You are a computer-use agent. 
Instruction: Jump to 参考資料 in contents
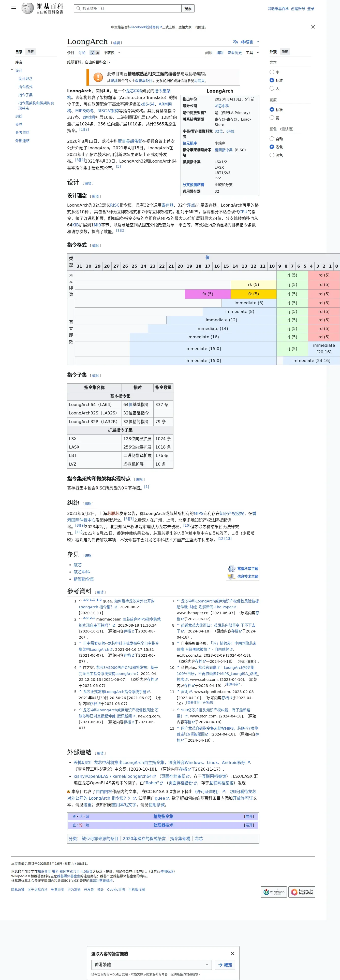tap(22, 133)
